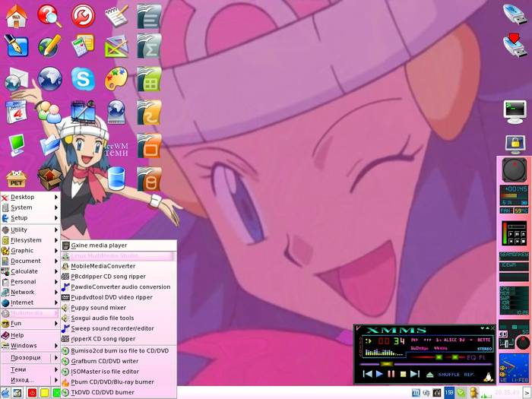This screenshot has height=399, width=532.
Task: Open the notepad with pencil icon
Action: click(116, 16)
